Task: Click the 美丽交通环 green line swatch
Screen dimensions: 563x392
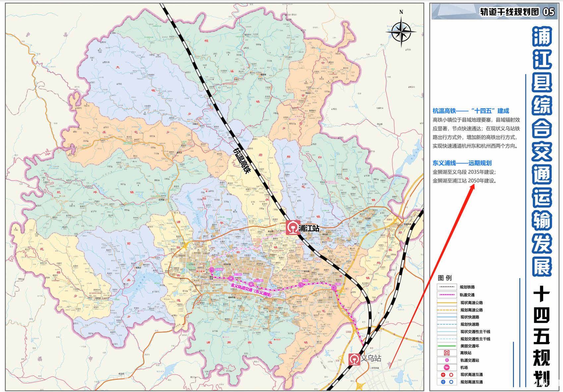Action: (x=447, y=346)
